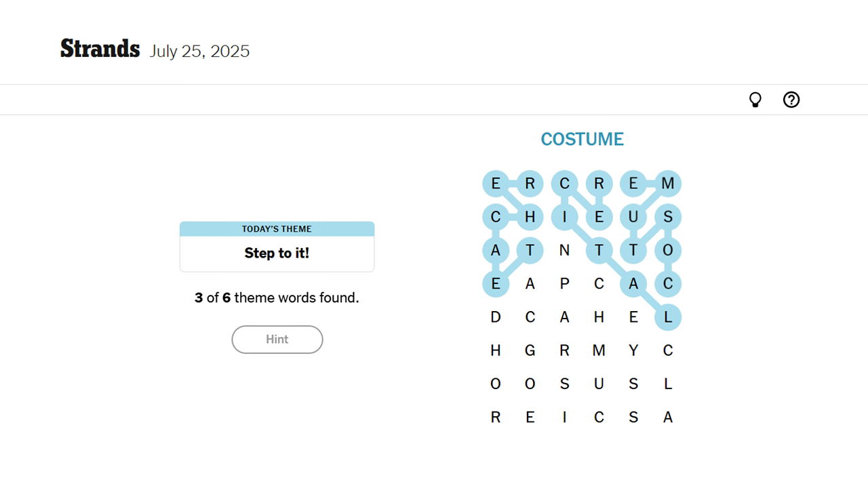Select the highlighted letter M top-right corner
868x488 pixels.
click(x=669, y=183)
